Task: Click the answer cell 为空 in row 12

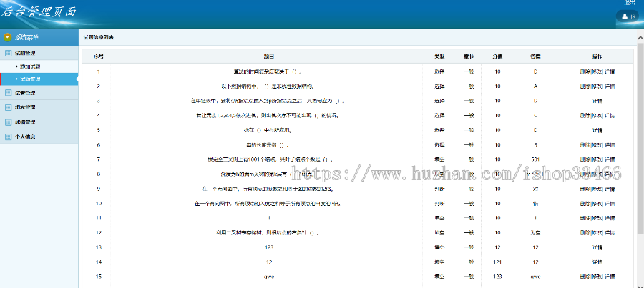Action: coord(535,233)
